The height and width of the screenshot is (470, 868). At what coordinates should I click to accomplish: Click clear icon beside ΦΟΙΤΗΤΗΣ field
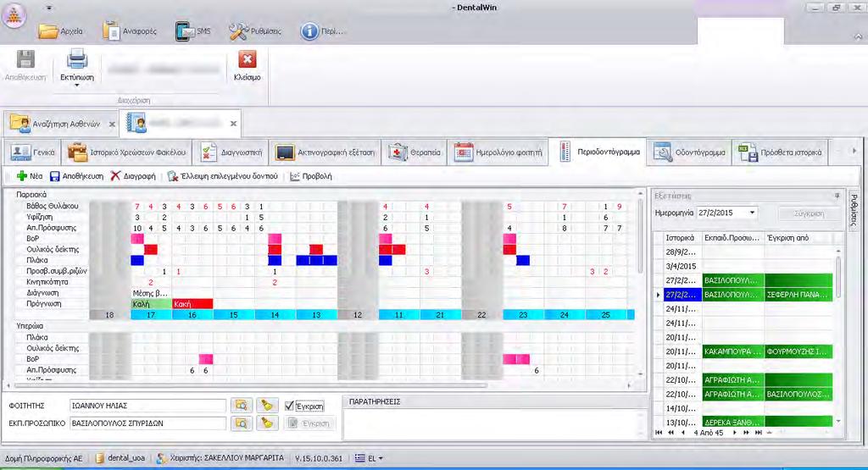[x=267, y=406]
